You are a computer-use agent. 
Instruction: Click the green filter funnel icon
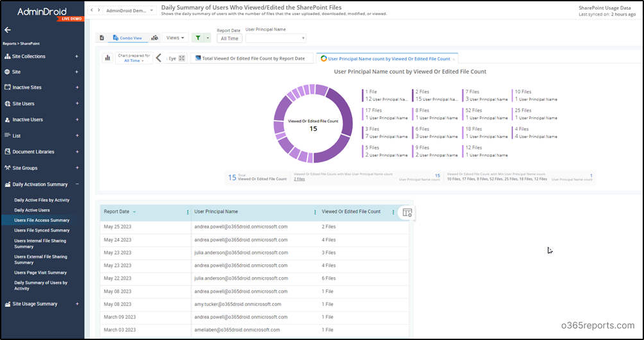pos(198,38)
